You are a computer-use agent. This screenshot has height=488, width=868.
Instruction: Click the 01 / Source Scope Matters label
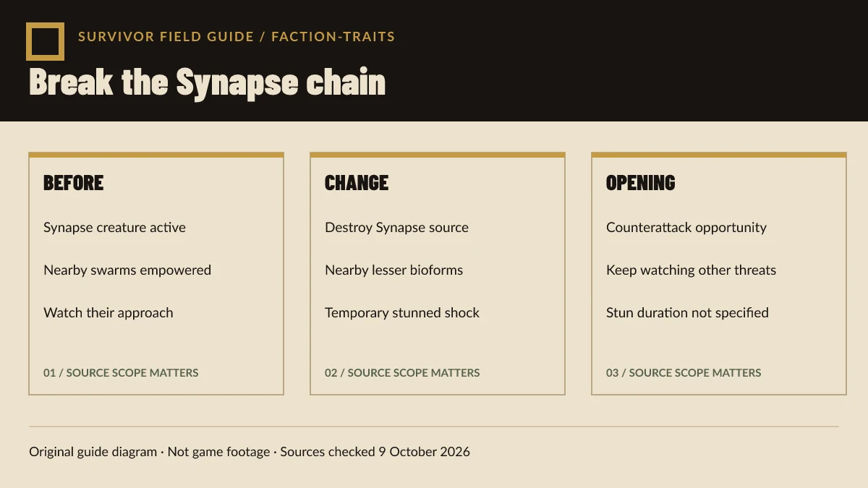[x=121, y=373]
